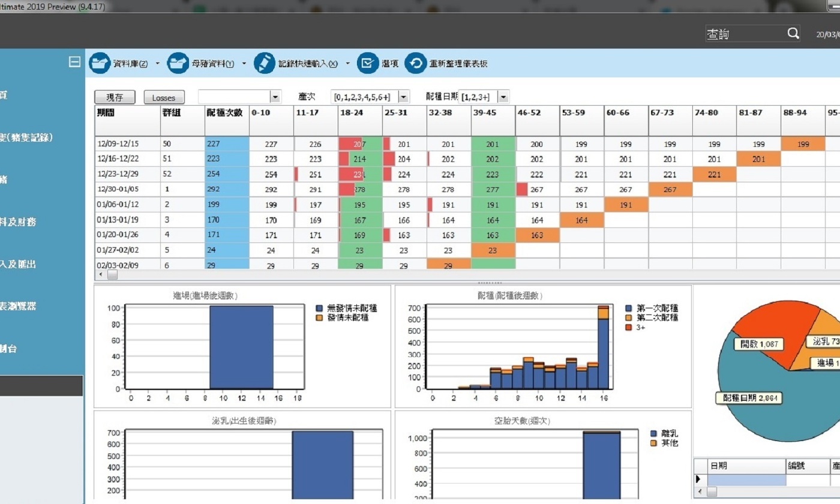The height and width of the screenshot is (504, 840).
Task: Expand the arrow next to 記錄快速輸入
Action: click(347, 64)
